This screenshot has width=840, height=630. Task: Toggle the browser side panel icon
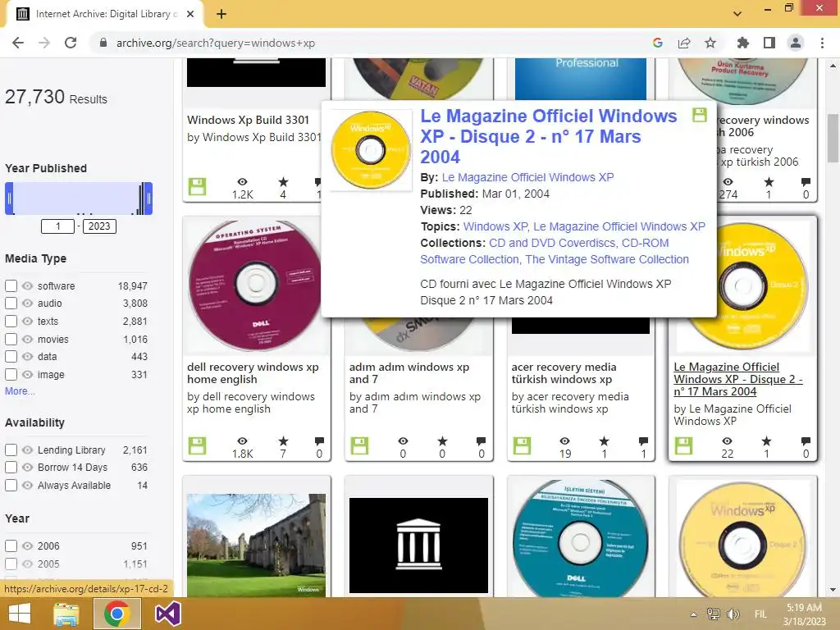click(x=769, y=43)
